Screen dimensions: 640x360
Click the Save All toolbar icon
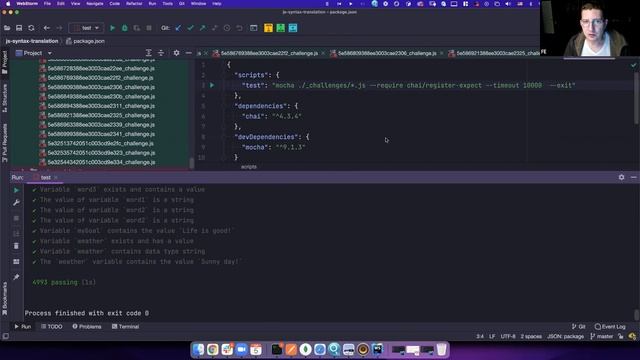[x=19, y=28]
